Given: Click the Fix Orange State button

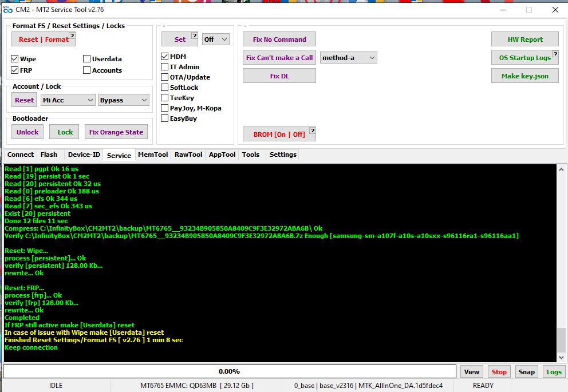Looking at the screenshot, I should tap(116, 132).
